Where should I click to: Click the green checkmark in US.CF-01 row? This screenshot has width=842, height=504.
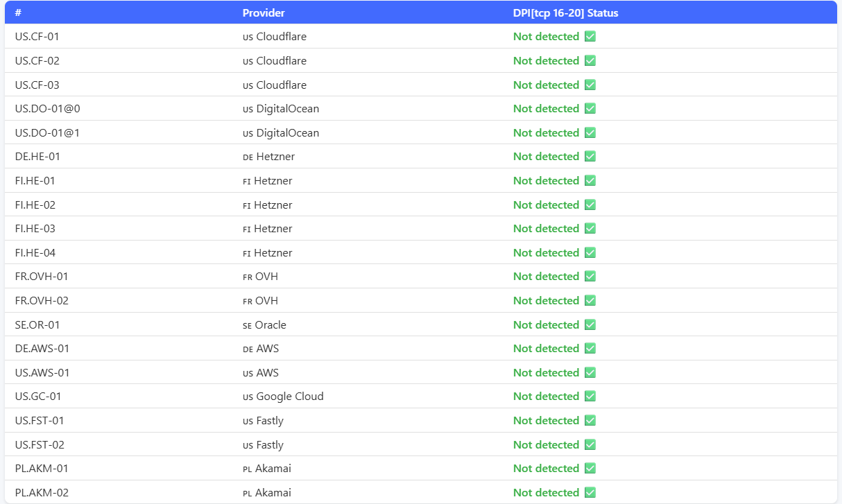[590, 37]
